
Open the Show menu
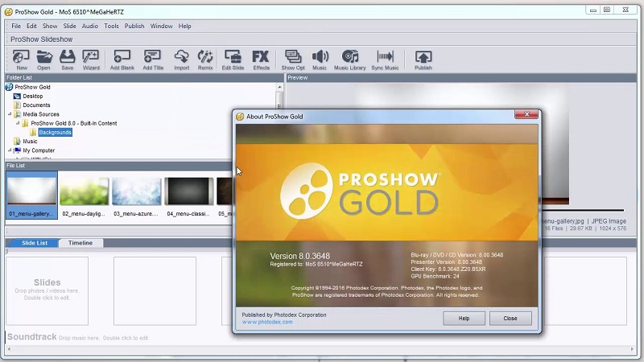(x=50, y=26)
